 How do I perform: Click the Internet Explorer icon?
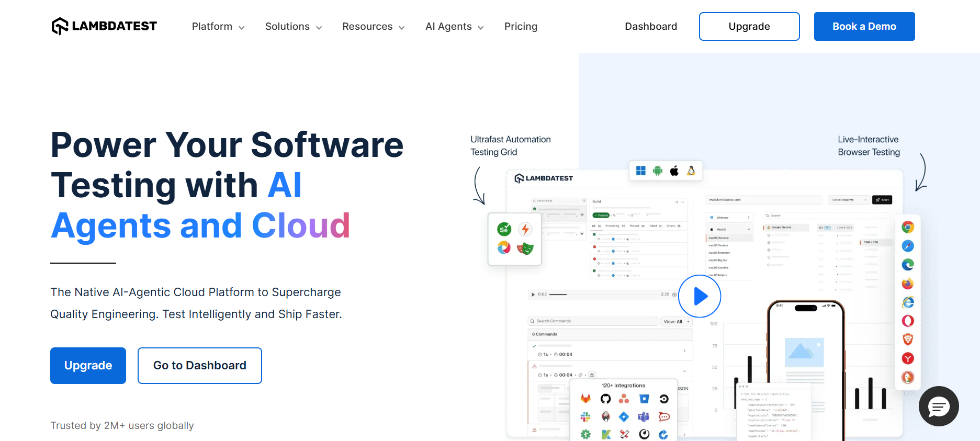[x=908, y=302]
